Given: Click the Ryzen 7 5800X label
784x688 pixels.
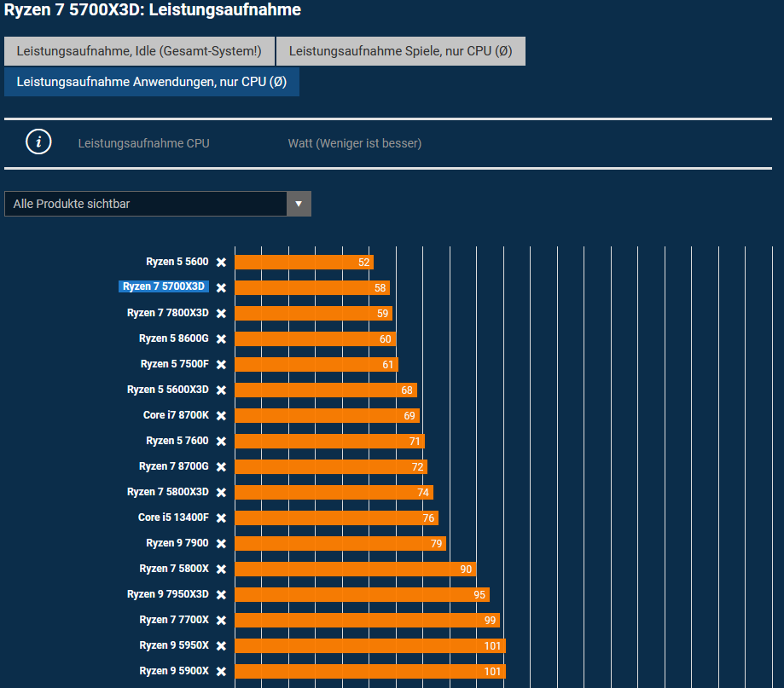Looking at the screenshot, I should (174, 569).
